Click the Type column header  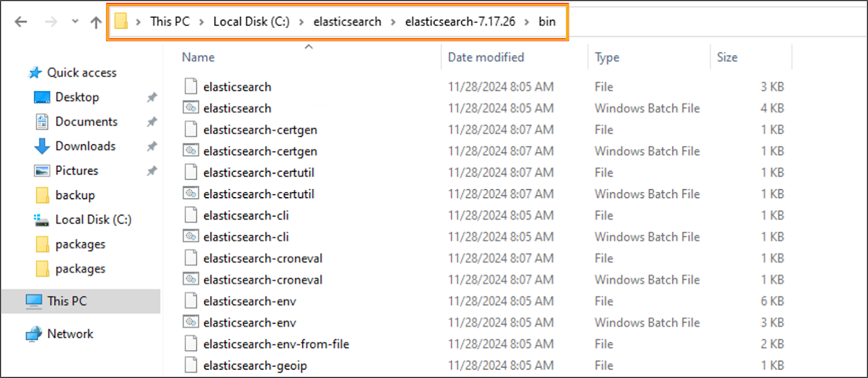607,58
